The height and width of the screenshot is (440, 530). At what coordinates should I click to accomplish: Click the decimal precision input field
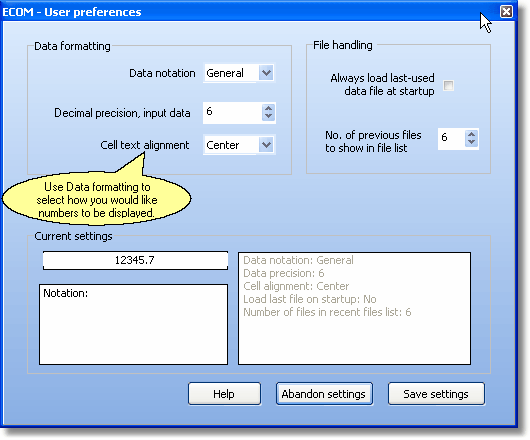[x=233, y=113]
